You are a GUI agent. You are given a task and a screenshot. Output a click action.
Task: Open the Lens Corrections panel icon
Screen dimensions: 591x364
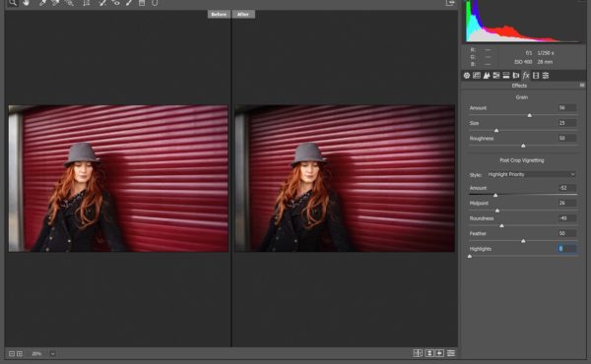(x=516, y=76)
